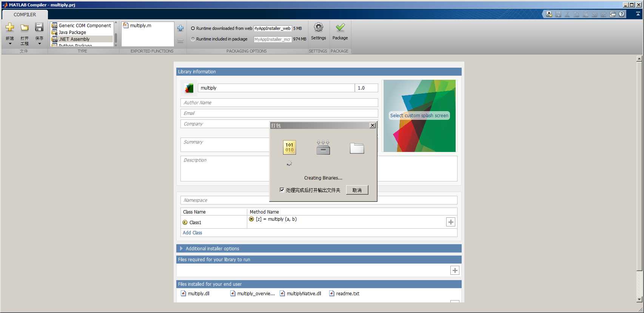Expand the TYPE list down arrow

(116, 45)
